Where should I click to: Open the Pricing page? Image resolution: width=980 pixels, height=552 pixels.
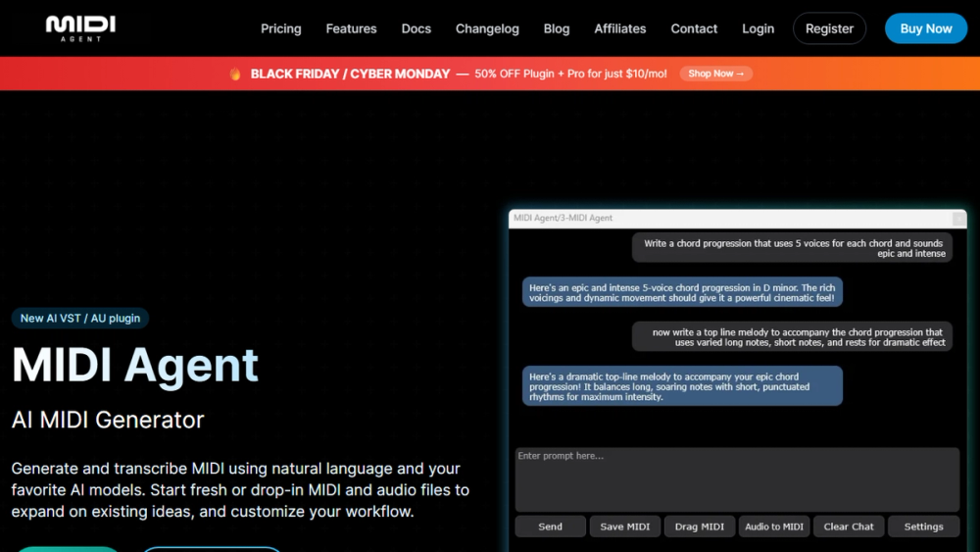tap(280, 28)
